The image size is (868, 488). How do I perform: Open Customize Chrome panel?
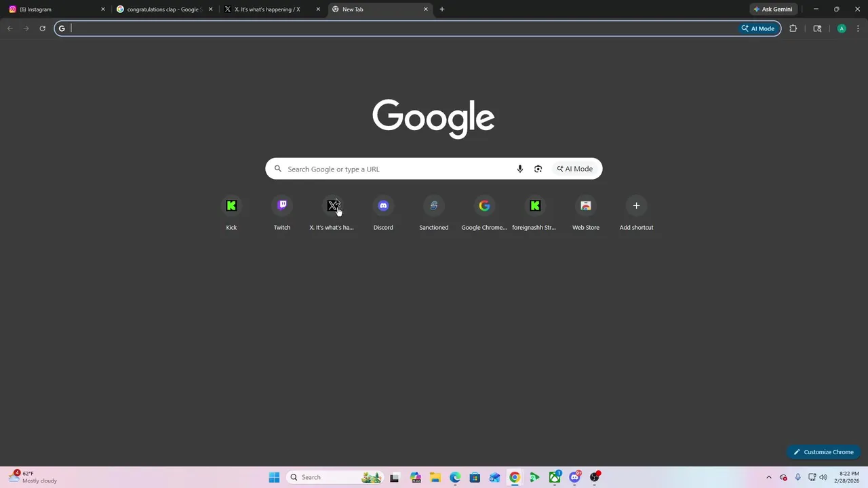pos(823,452)
